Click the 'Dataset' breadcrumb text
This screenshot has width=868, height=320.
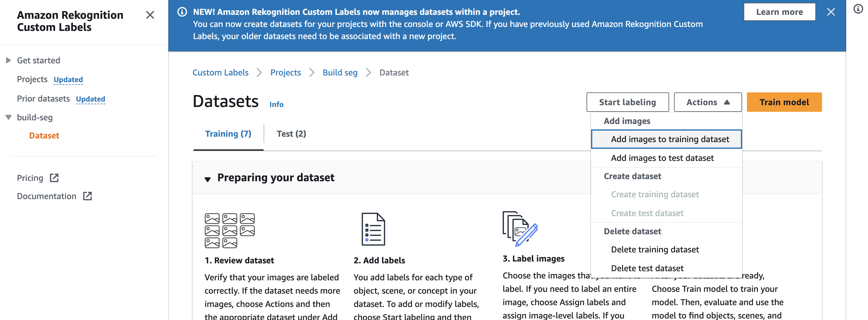pyautogui.click(x=394, y=72)
